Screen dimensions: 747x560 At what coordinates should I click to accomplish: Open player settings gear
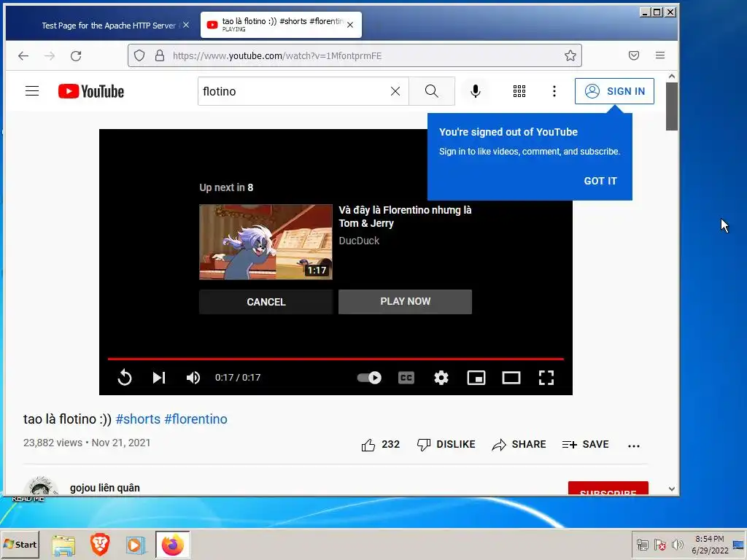coord(441,378)
